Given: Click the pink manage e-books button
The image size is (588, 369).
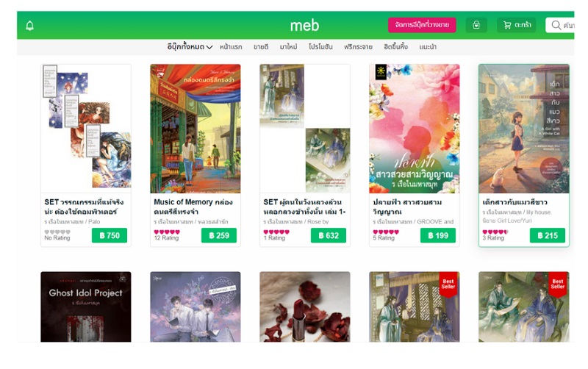Looking at the screenshot, I should coord(422,25).
